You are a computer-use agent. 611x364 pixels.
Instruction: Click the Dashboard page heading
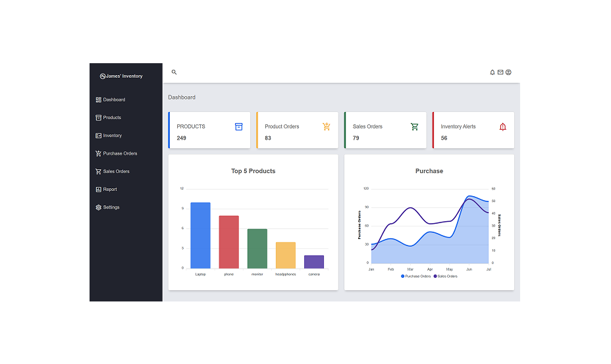(x=182, y=97)
